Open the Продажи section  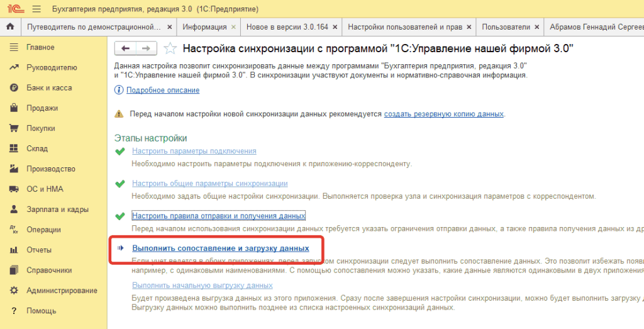[x=42, y=108]
